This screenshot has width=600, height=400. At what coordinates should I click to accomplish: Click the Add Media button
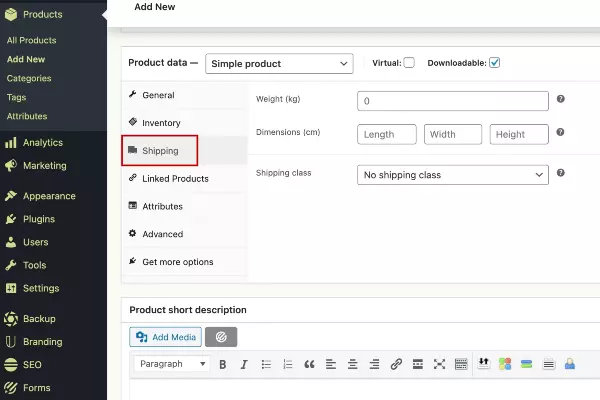pos(167,337)
